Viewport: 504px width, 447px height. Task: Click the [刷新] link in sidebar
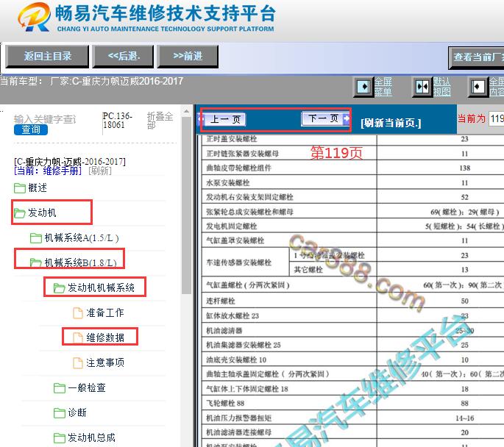coord(99,171)
